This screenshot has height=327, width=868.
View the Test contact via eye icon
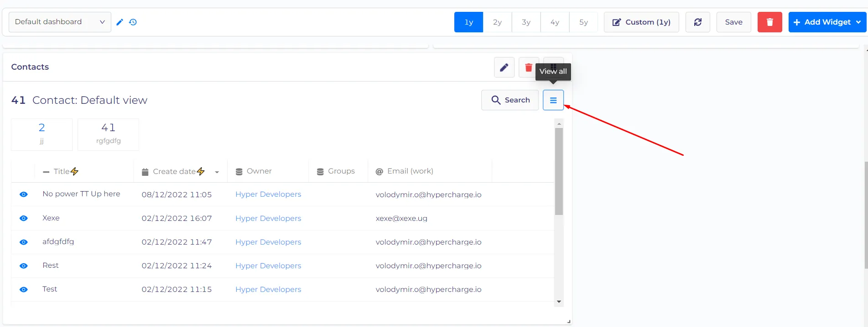coord(24,289)
